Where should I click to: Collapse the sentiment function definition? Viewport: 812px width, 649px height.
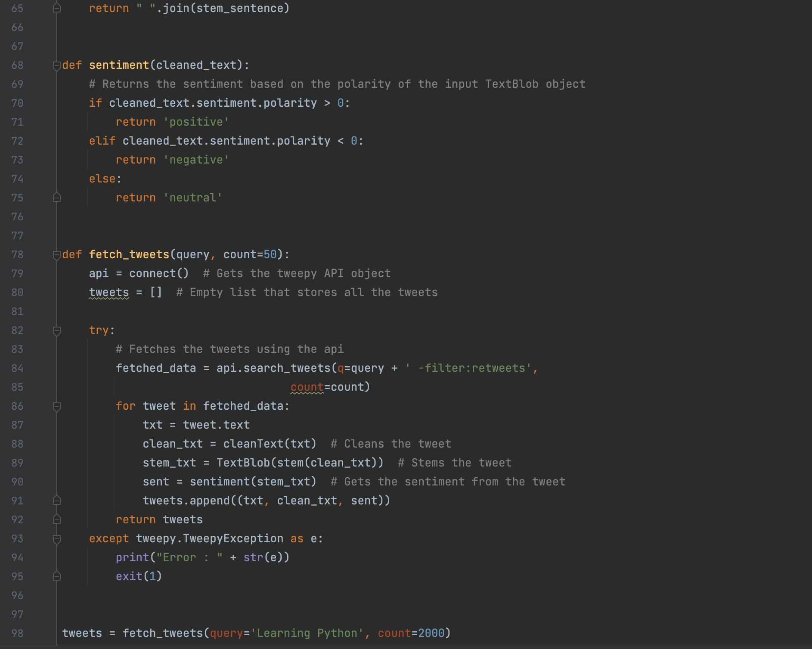pos(56,65)
